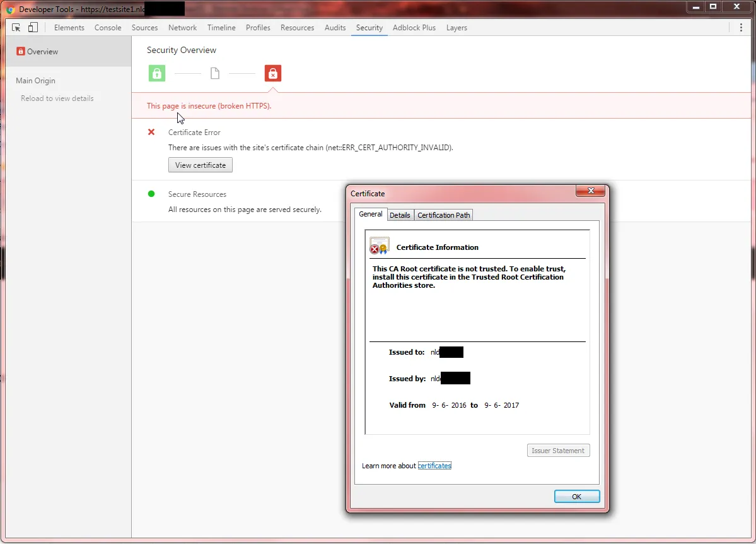Go to the Sources tab
756x544 pixels.
144,28
